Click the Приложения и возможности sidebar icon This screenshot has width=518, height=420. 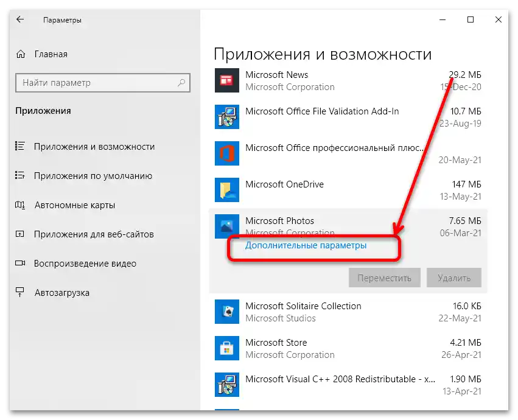20,146
